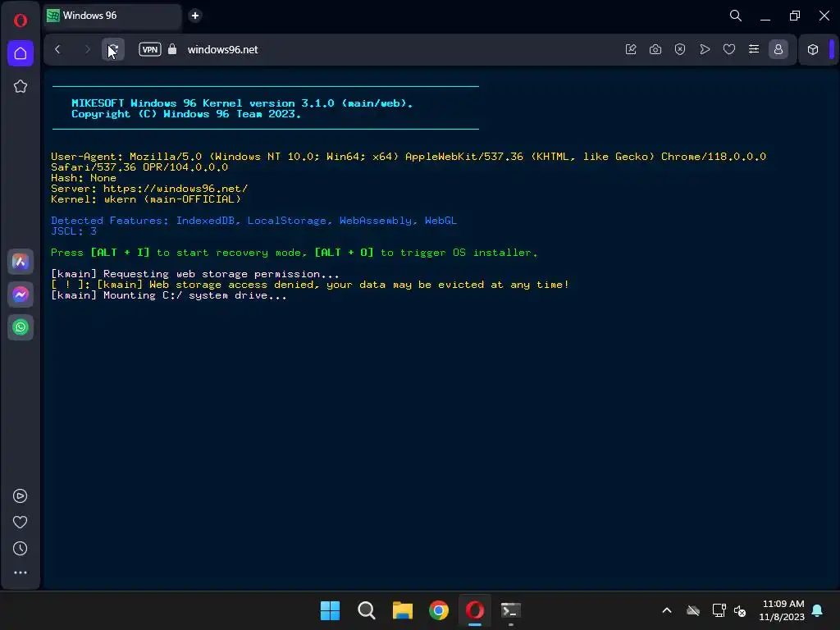
Task: Open Messenger from the sidebar
Action: pyautogui.click(x=21, y=294)
